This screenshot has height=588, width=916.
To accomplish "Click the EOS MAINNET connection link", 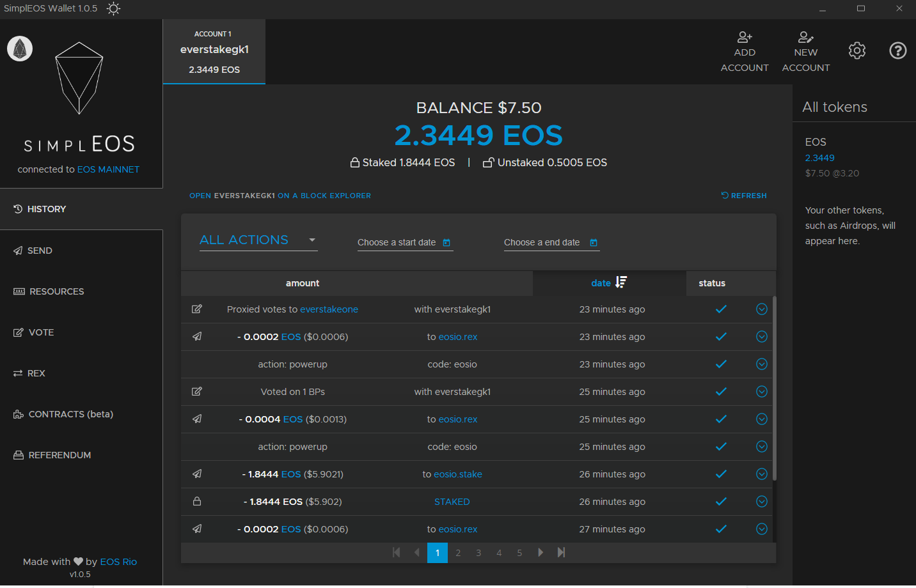I will tap(108, 169).
